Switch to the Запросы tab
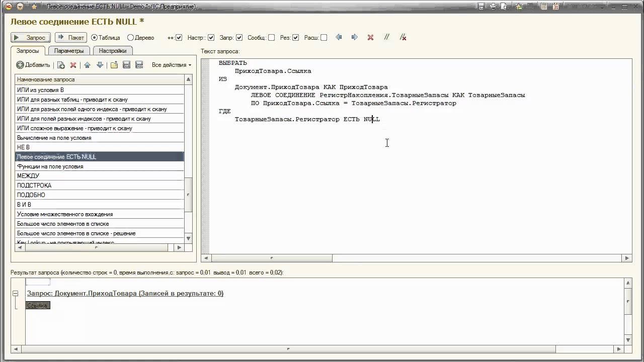The height and width of the screenshot is (362, 644). (28, 51)
